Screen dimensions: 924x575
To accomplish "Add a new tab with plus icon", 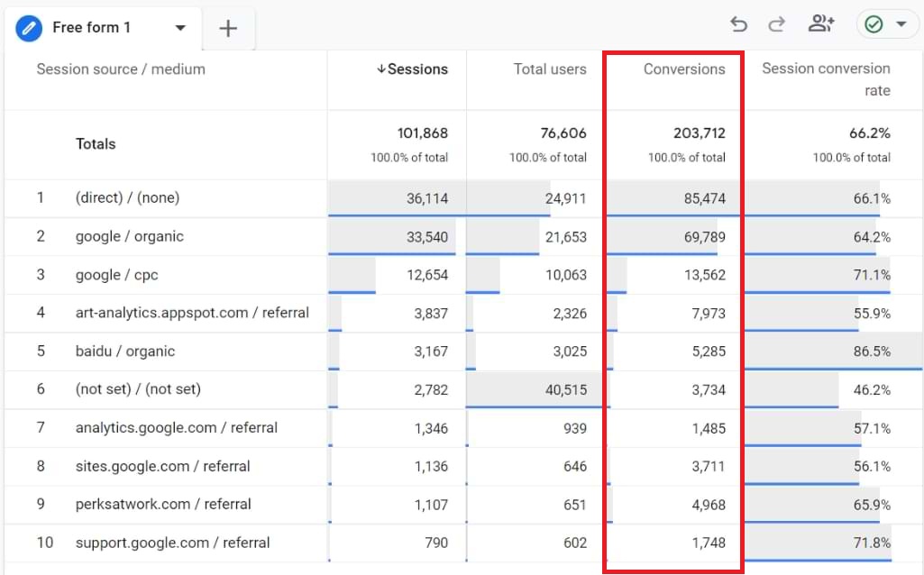I will tap(228, 29).
